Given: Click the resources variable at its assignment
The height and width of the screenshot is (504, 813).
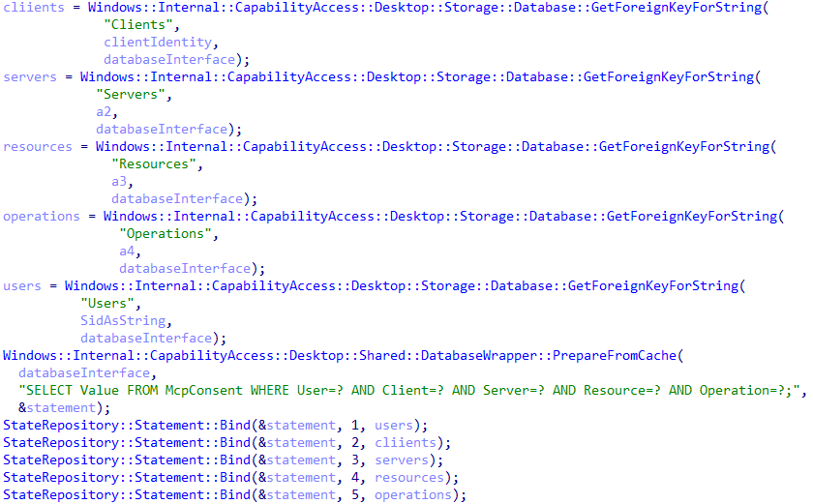Looking at the screenshot, I should [x=38, y=146].
